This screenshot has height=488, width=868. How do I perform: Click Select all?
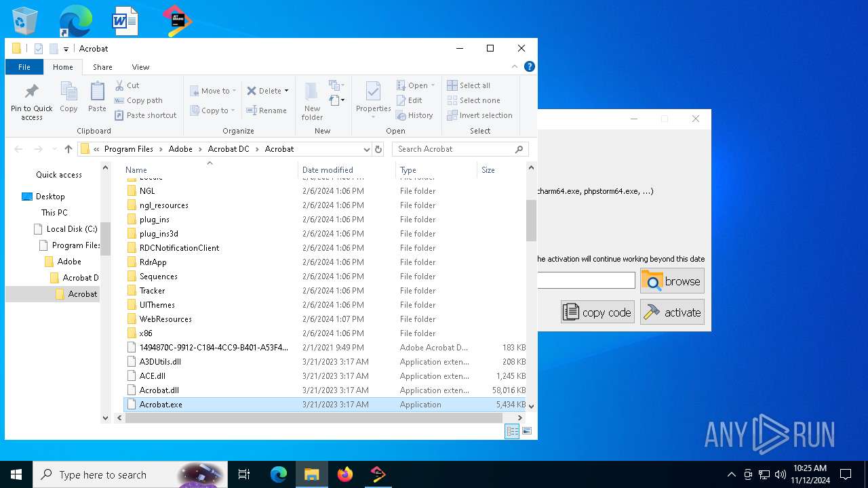pos(469,85)
